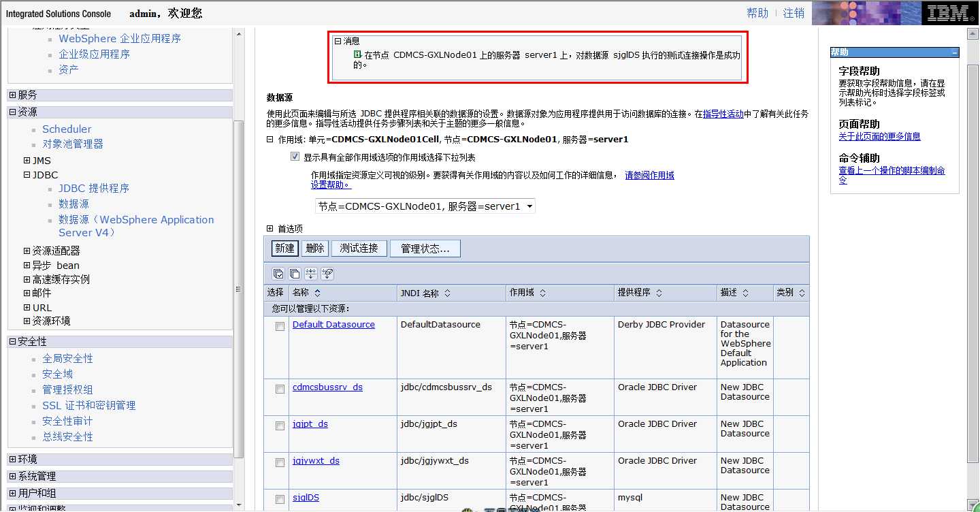This screenshot has width=980, height=512.
Task: Collapse the 作用域 section expander
Action: (x=269, y=139)
